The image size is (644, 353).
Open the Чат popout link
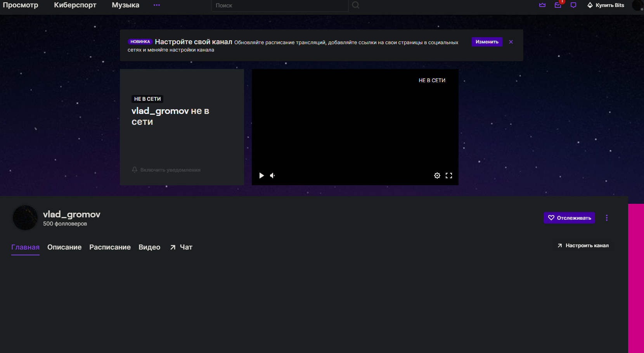pos(181,247)
